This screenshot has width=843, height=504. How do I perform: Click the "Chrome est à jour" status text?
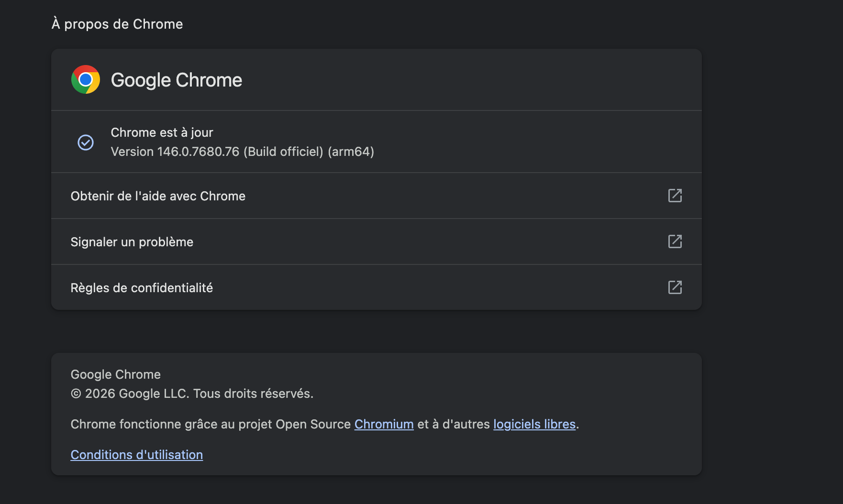coord(162,132)
